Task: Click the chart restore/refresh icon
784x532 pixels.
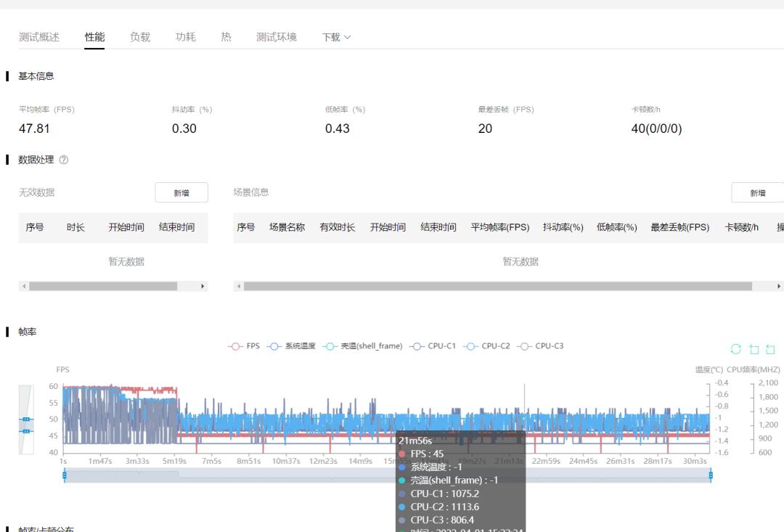Action: coord(735,349)
